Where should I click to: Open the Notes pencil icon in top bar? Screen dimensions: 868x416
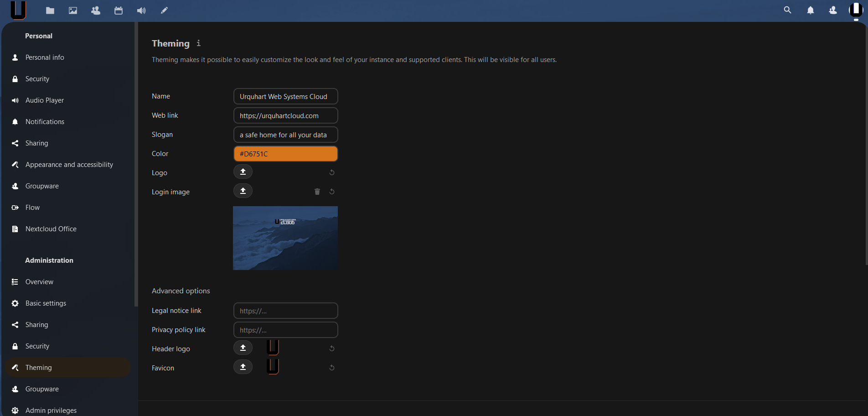pos(164,10)
